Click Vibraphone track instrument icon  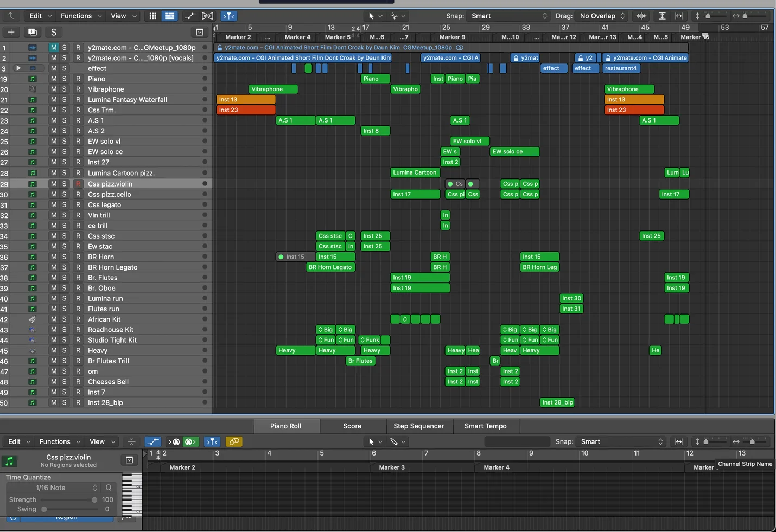pyautogui.click(x=33, y=89)
